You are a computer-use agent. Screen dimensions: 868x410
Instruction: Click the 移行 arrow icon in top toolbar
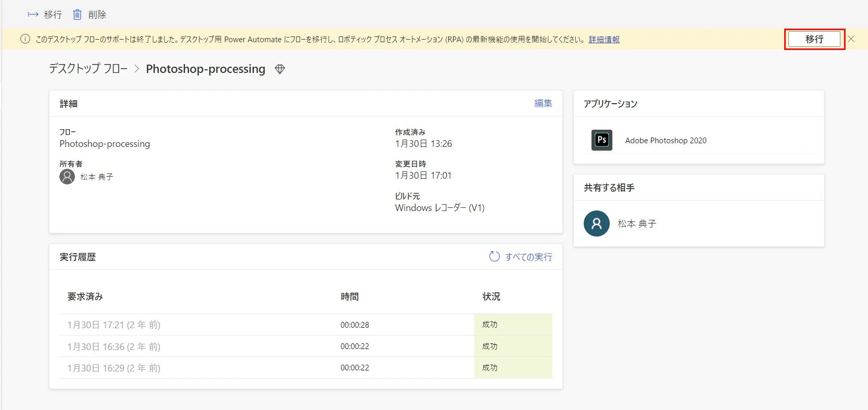[x=33, y=15]
